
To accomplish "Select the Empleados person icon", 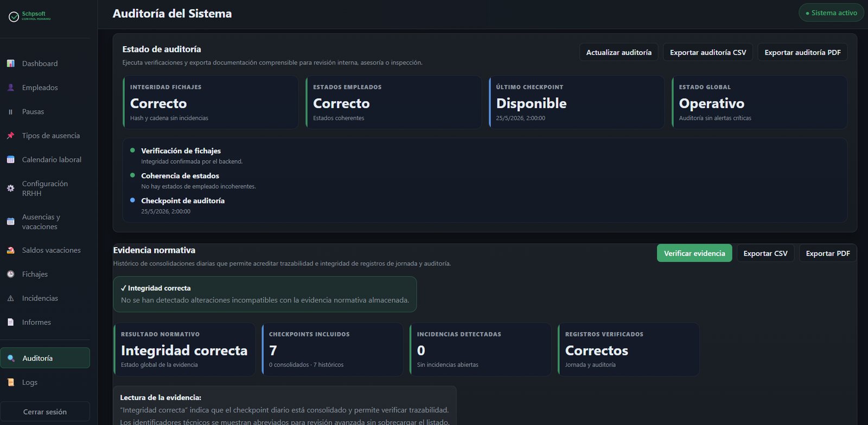I will pyautogui.click(x=10, y=87).
